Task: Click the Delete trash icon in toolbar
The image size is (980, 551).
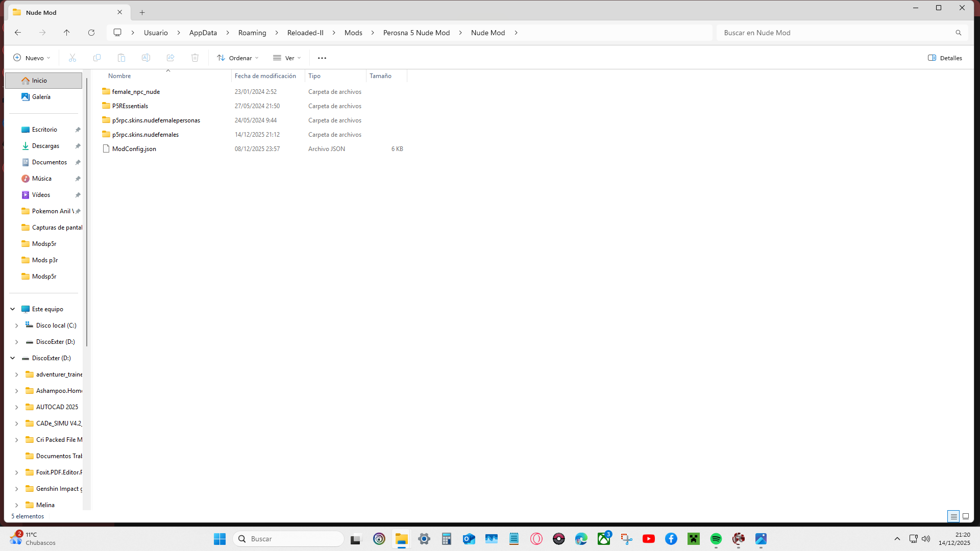Action: click(x=195, y=58)
